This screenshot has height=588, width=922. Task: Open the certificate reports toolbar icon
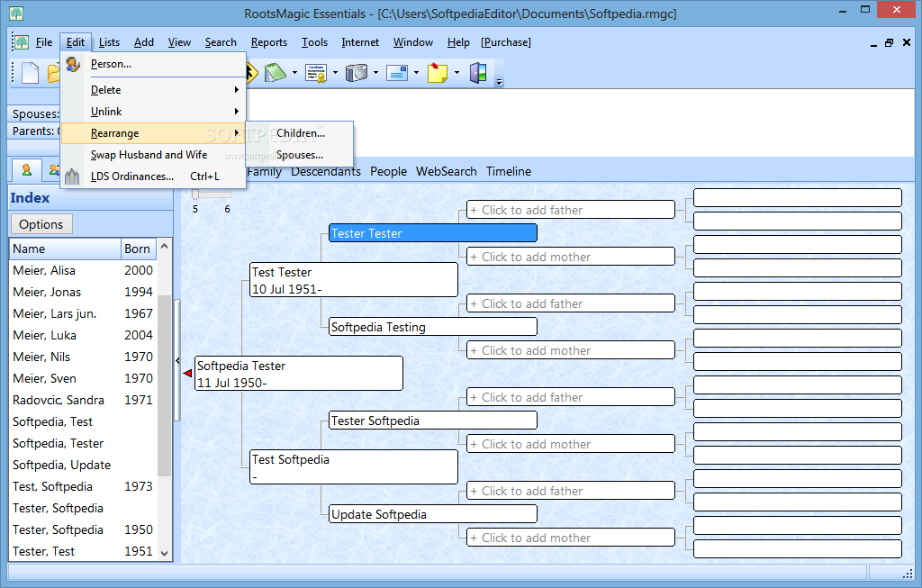pos(316,73)
